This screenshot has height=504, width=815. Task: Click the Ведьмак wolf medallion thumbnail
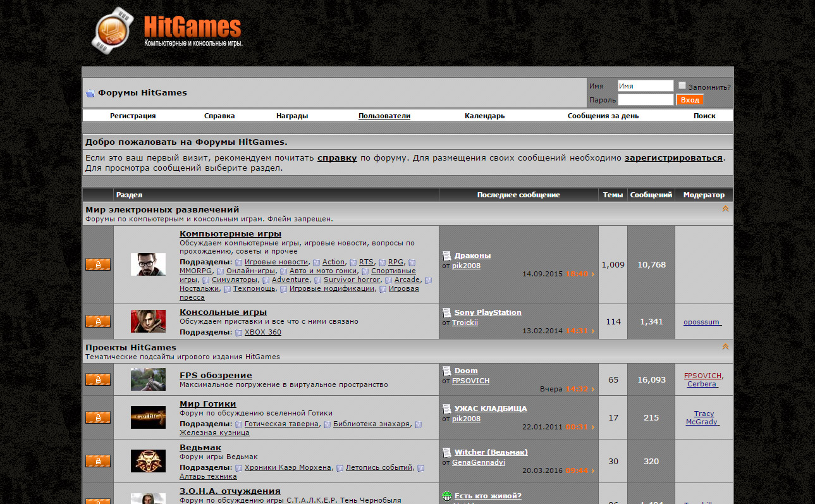(148, 461)
